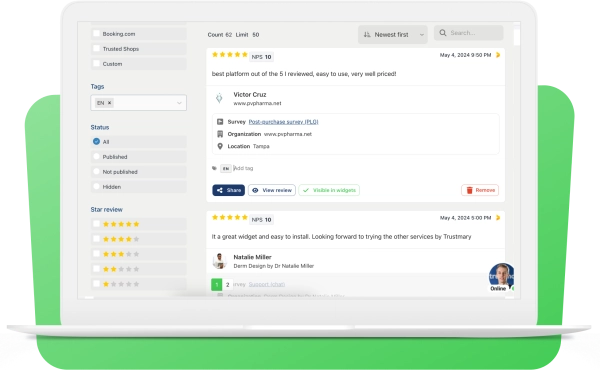Open Victor Cruz review arrow icon
Screen dimensions: 600x370
click(x=498, y=55)
